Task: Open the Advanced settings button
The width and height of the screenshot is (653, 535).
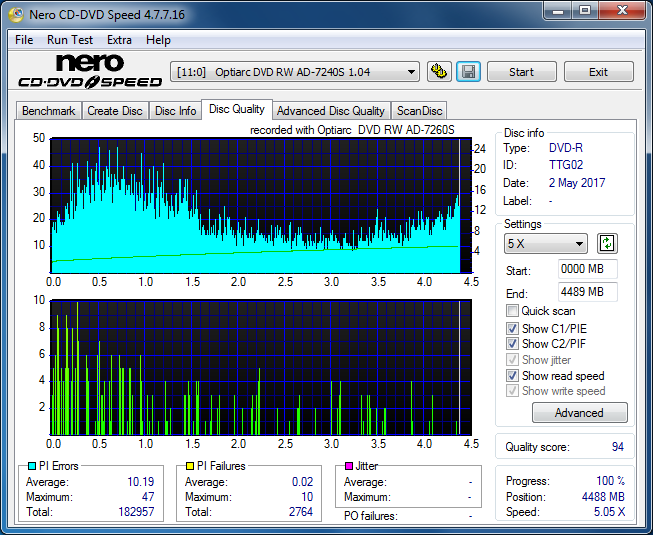Action: [x=579, y=413]
